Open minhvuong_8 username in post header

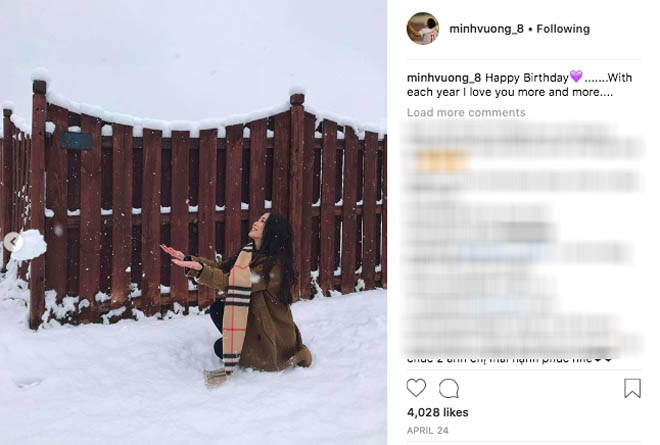pos(486,29)
